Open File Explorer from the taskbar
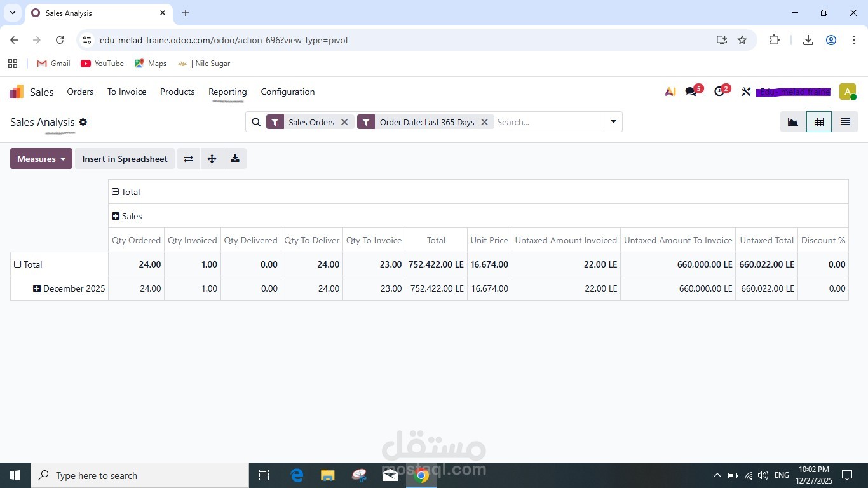This screenshot has height=488, width=868. pos(327,475)
